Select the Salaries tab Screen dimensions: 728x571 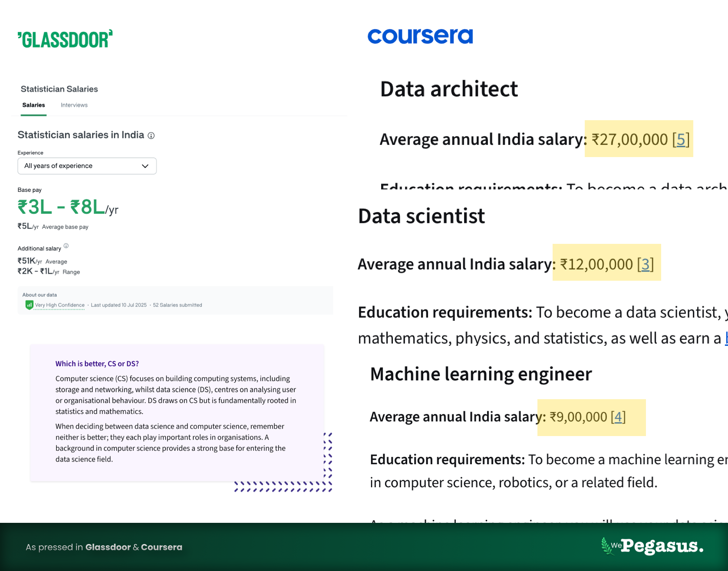tap(33, 105)
